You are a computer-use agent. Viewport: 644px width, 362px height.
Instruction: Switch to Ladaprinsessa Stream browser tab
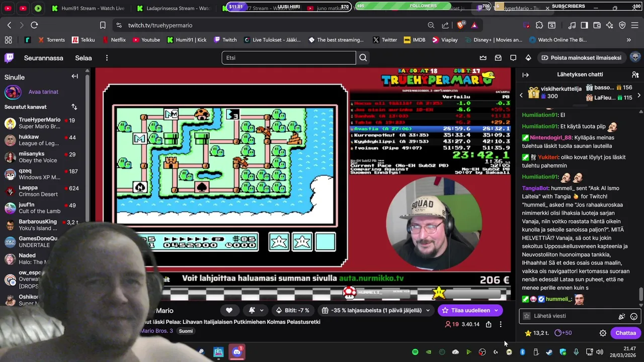[174, 8]
